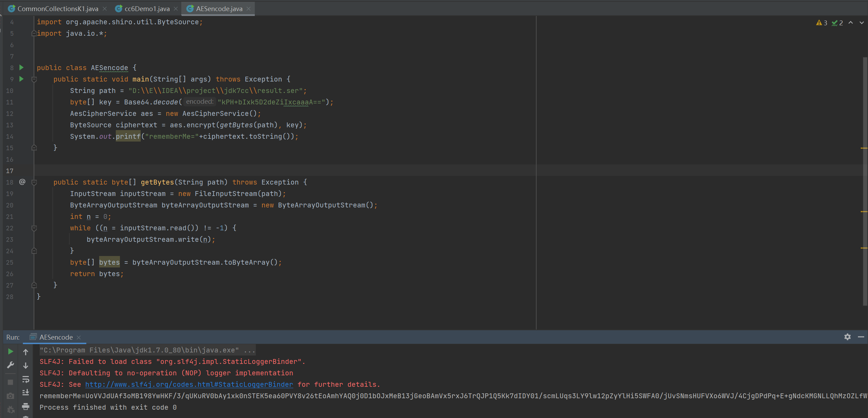868x418 pixels.
Task: Click the toByteArray call on line 25
Action: tap(247, 262)
